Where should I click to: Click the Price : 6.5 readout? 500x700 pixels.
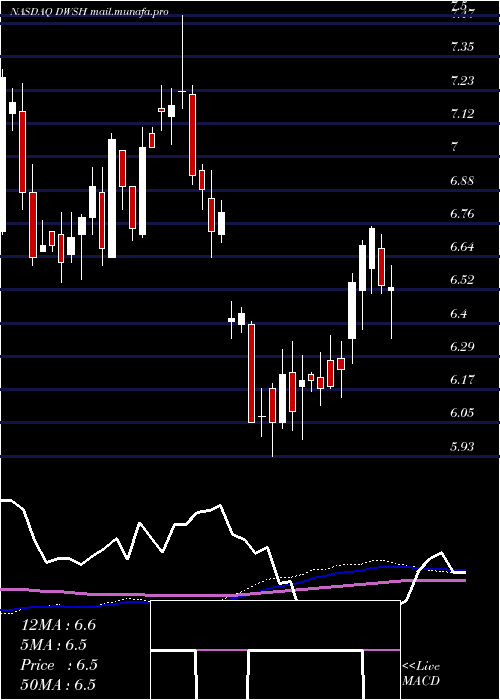tap(59, 665)
